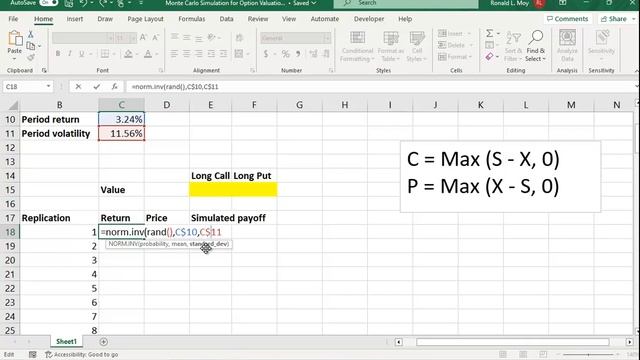The image size is (640, 360).
Task: Click the Borders icon
Action: tap(105, 54)
